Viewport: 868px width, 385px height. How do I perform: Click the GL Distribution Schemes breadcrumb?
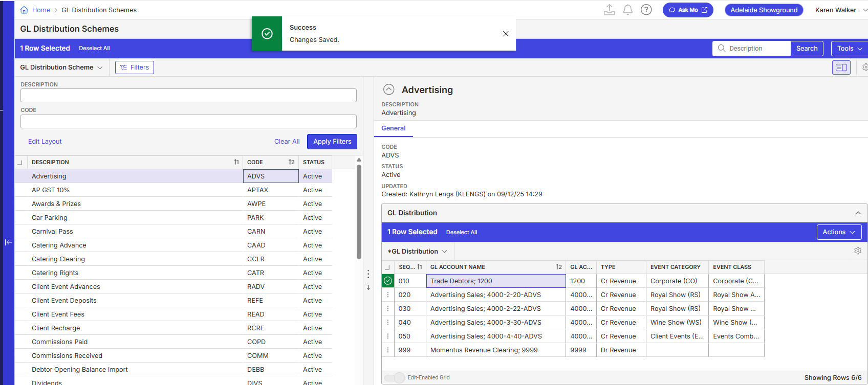[x=99, y=10]
